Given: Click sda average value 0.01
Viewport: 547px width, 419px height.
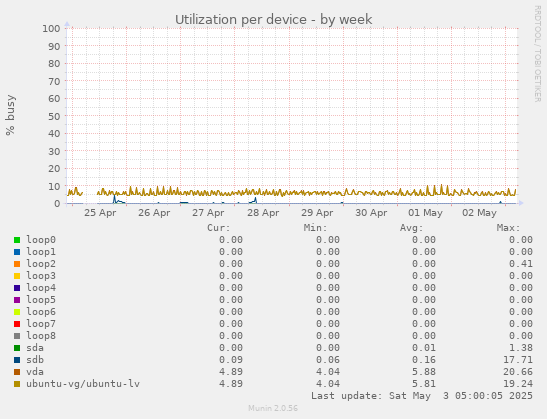Looking at the screenshot, I should click(424, 347).
